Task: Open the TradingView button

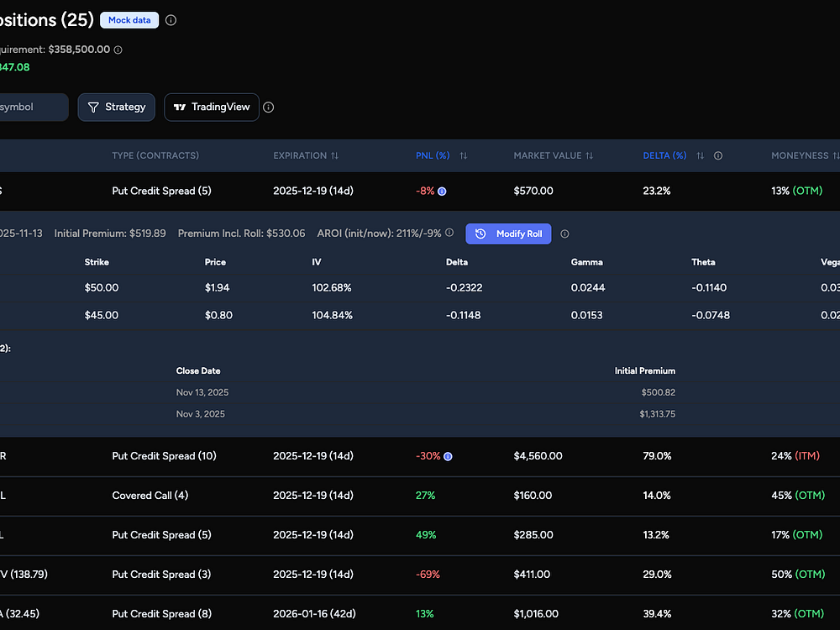Action: (212, 108)
